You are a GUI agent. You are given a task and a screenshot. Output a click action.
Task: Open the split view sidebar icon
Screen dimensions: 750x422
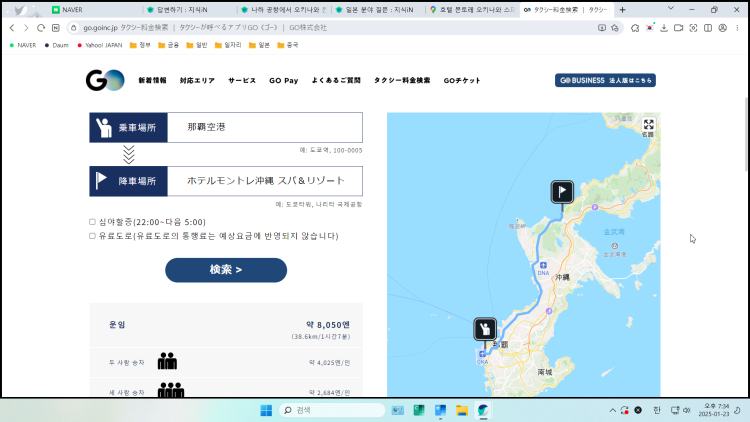[708, 28]
